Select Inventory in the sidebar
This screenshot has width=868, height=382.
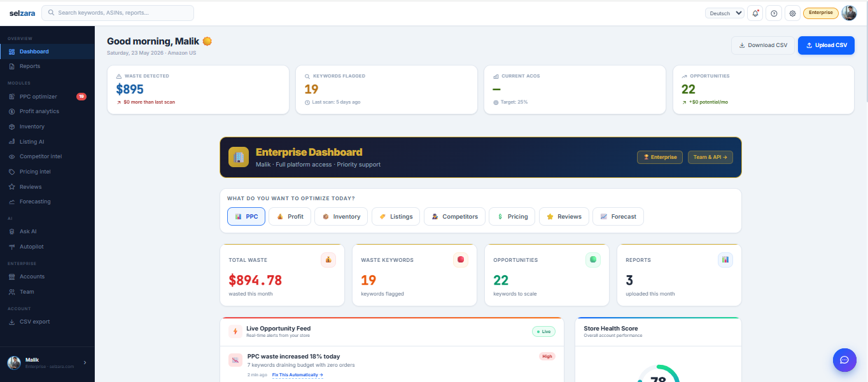point(47,126)
